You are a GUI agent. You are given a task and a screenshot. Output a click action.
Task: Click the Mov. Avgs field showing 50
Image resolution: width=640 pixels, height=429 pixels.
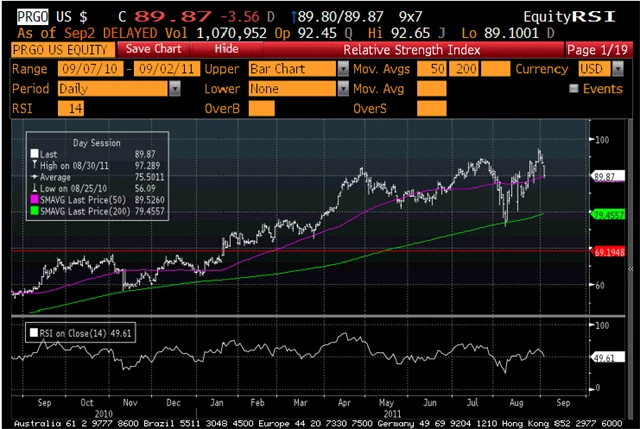point(431,69)
